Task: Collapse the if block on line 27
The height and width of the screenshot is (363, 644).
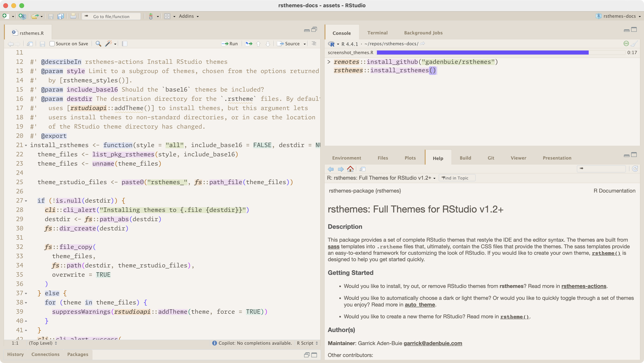Action: click(26, 201)
